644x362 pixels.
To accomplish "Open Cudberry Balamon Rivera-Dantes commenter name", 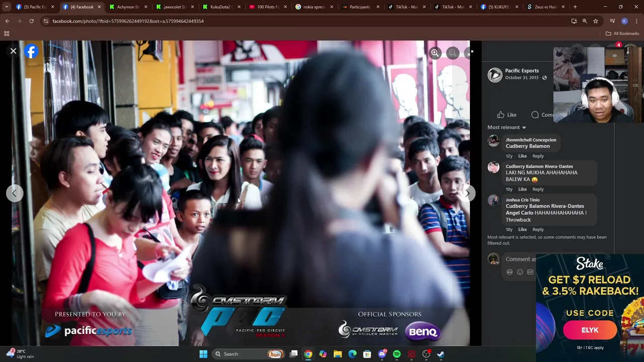I will (539, 166).
